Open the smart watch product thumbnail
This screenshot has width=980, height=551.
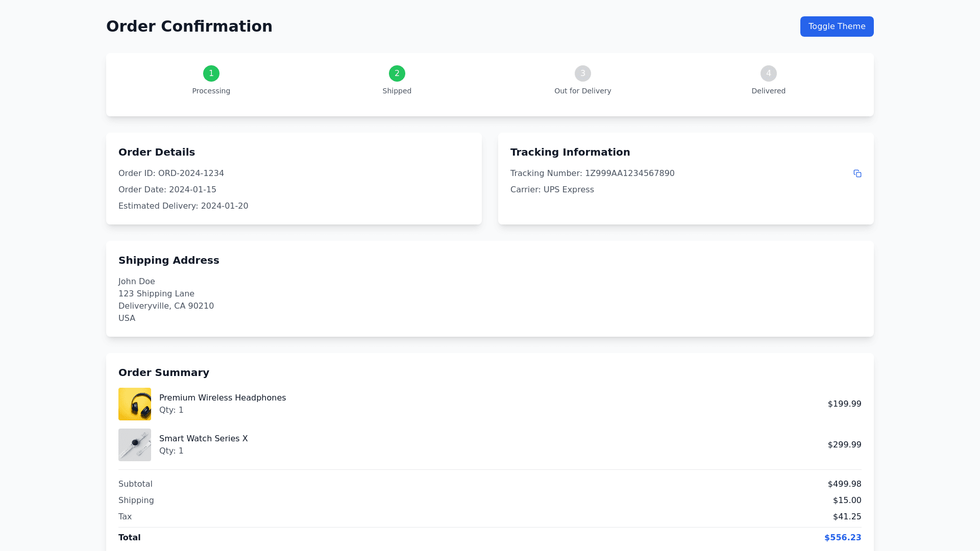tap(135, 445)
